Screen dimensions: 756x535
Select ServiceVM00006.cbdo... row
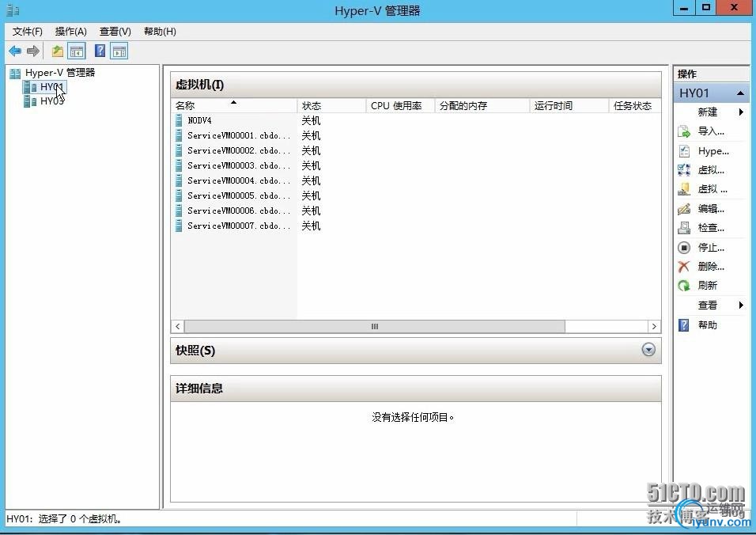tap(416, 211)
